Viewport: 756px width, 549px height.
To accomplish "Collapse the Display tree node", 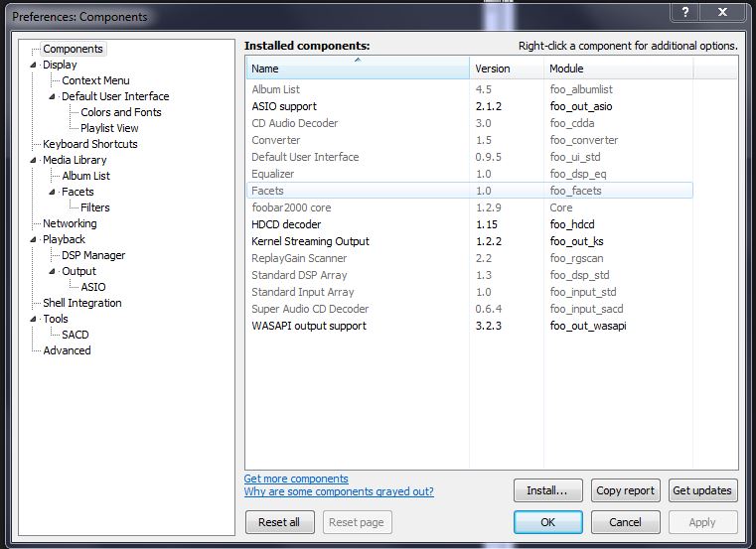I will [x=33, y=65].
